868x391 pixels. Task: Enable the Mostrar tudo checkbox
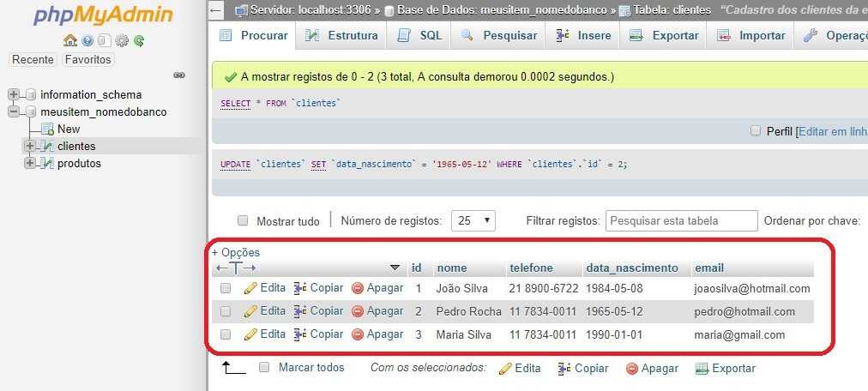243,220
